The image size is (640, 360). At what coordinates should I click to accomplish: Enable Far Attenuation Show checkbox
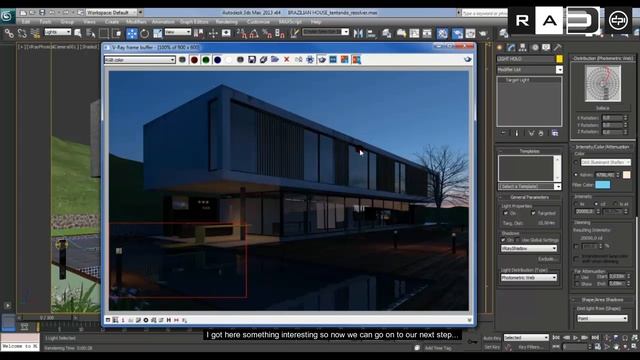(577, 284)
